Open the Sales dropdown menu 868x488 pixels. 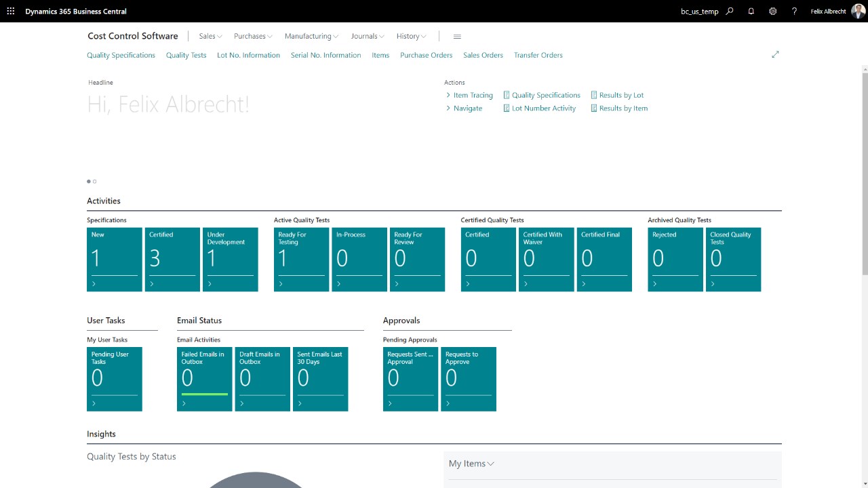210,37
